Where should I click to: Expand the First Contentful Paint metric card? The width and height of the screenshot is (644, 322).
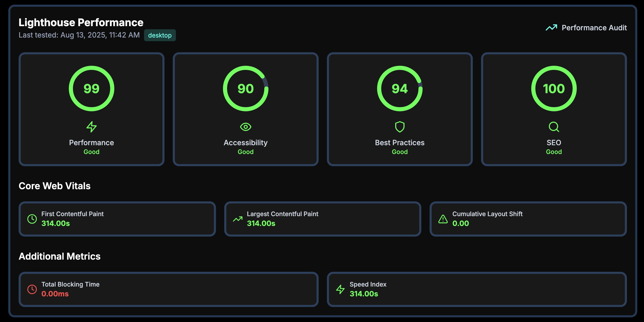117,219
